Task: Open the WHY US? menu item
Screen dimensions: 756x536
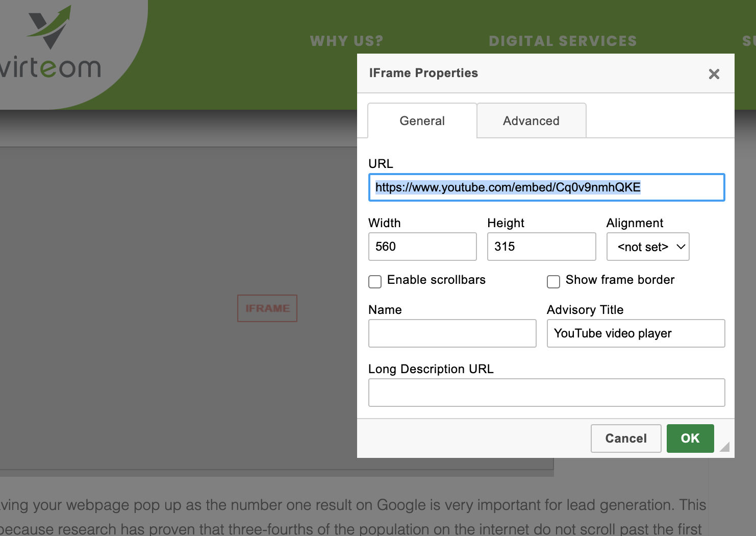Action: click(346, 41)
